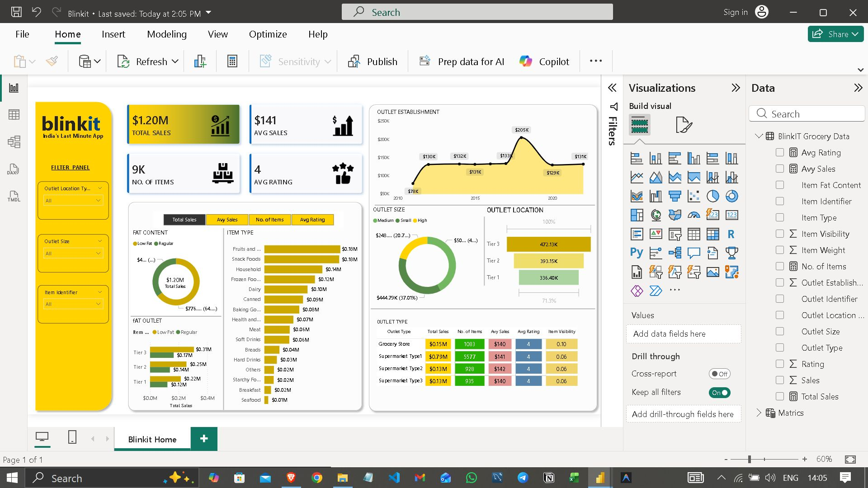Open the View ribbon tab
The height and width of the screenshot is (488, 868).
218,34
